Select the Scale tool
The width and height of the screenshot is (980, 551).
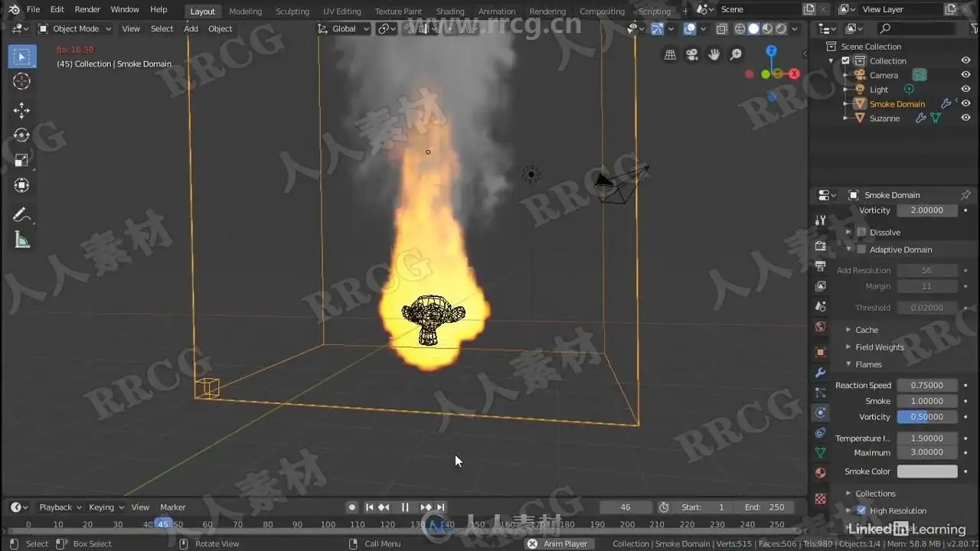pos(22,160)
